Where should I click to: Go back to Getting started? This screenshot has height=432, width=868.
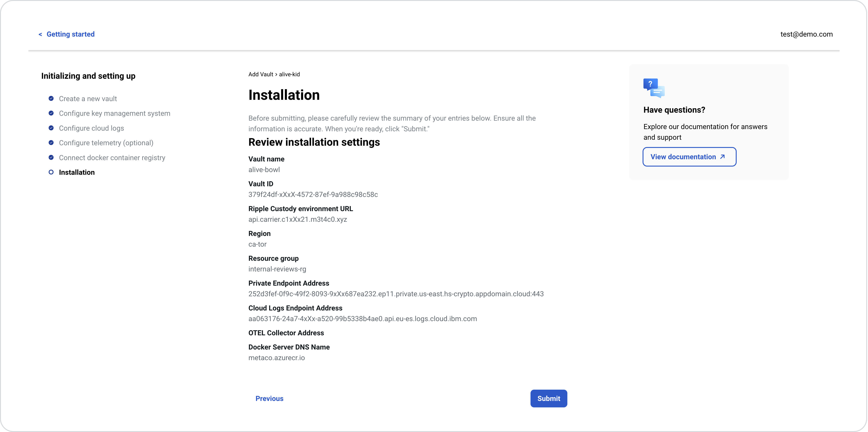click(x=70, y=34)
